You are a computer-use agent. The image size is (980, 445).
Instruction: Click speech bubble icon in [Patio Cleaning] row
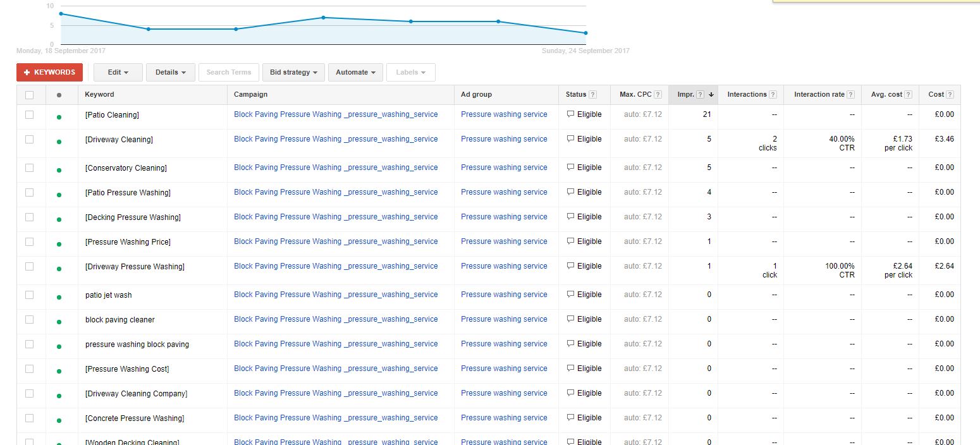(x=570, y=114)
